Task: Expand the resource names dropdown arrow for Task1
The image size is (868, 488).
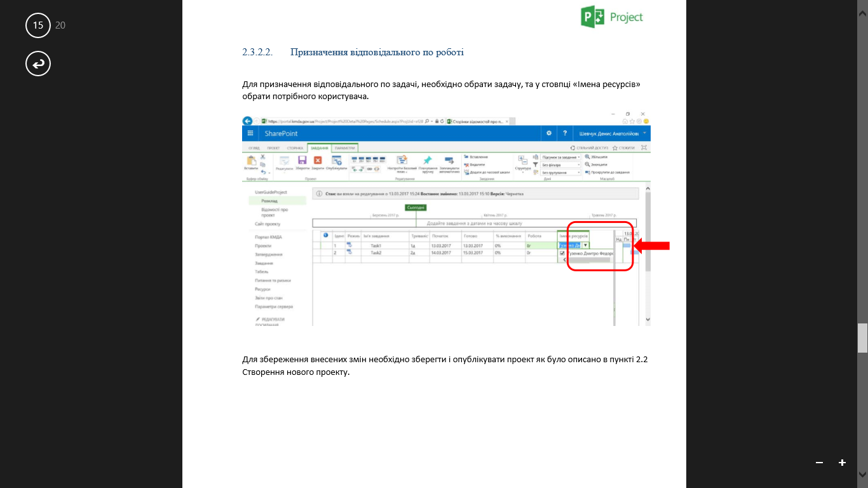Action: (x=585, y=245)
